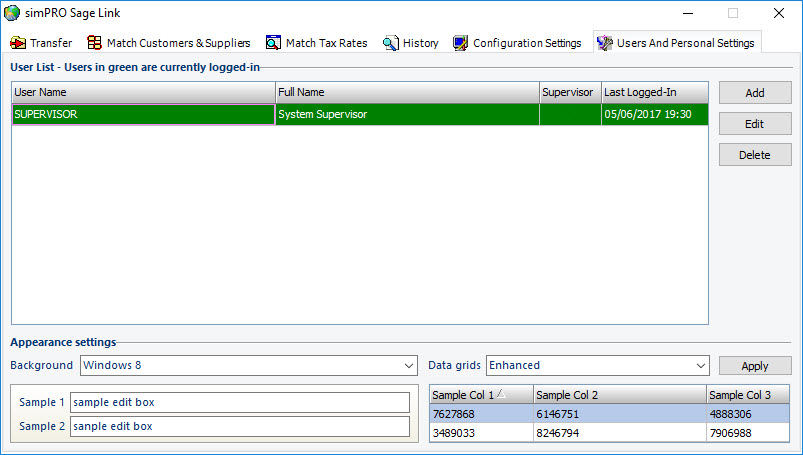Focus the Sample 2 edit box
Image resolution: width=803 pixels, height=455 pixels.
click(x=240, y=426)
